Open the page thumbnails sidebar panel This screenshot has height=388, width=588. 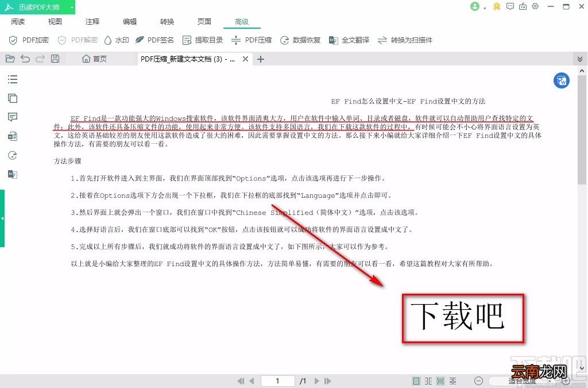click(13, 98)
